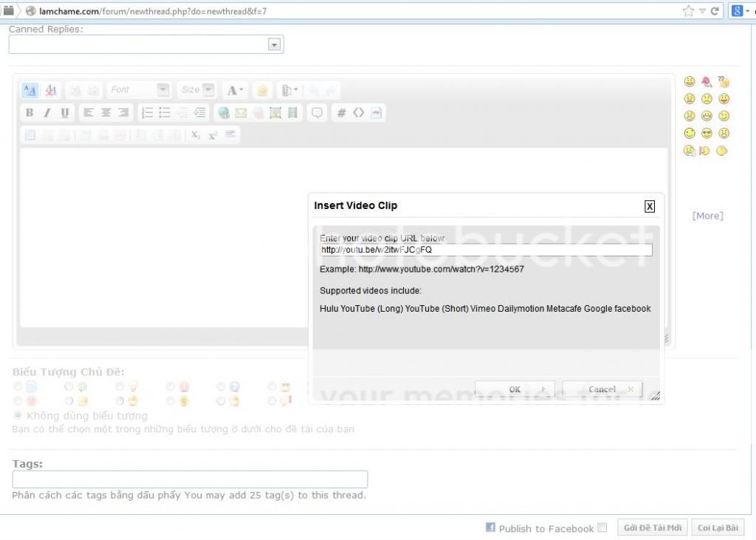Check the Publish to Facebook checkbox
The height and width of the screenshot is (540, 756).
pos(602,527)
